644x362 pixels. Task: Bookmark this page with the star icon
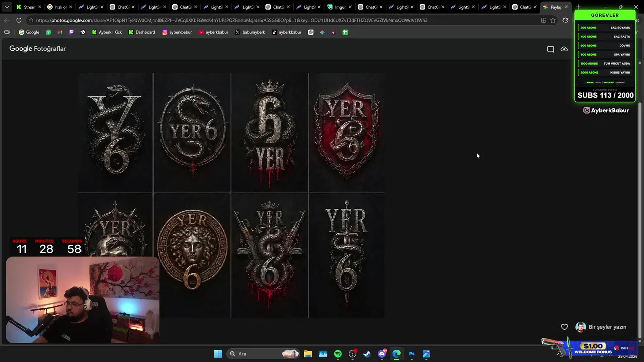click(553, 20)
